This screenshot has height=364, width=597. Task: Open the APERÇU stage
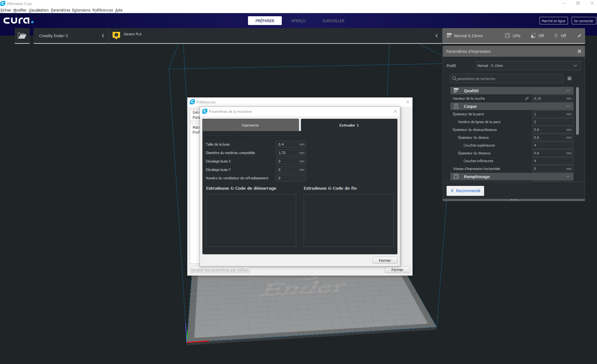[x=298, y=21]
